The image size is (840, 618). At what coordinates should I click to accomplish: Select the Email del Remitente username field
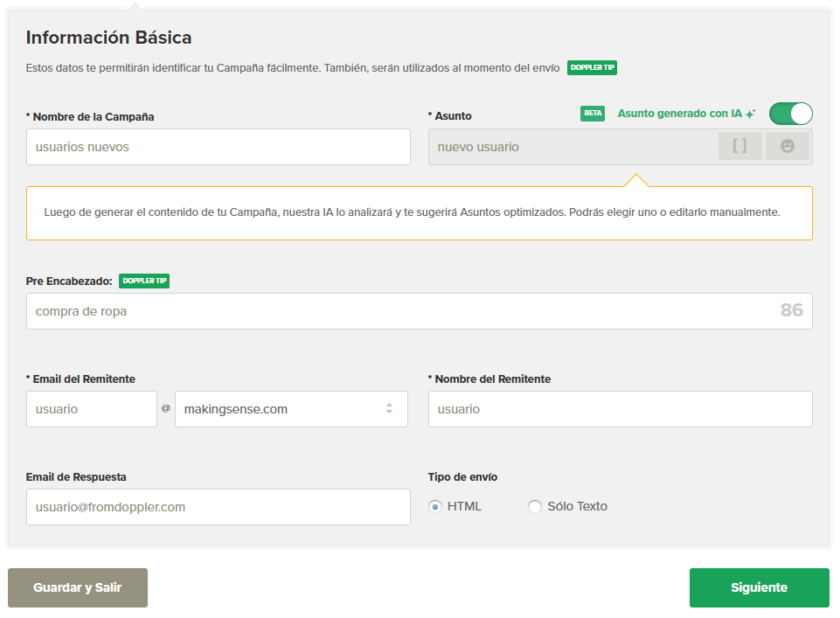pos(91,409)
